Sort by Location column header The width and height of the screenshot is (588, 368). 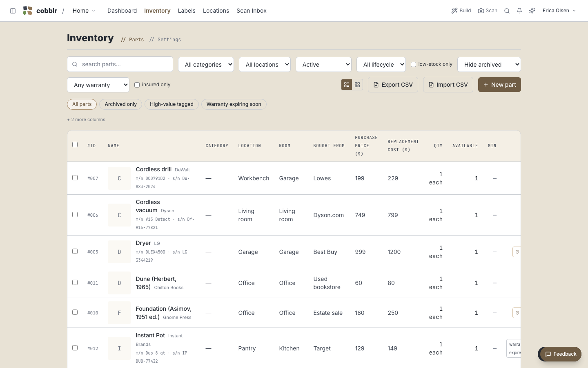tap(249, 146)
